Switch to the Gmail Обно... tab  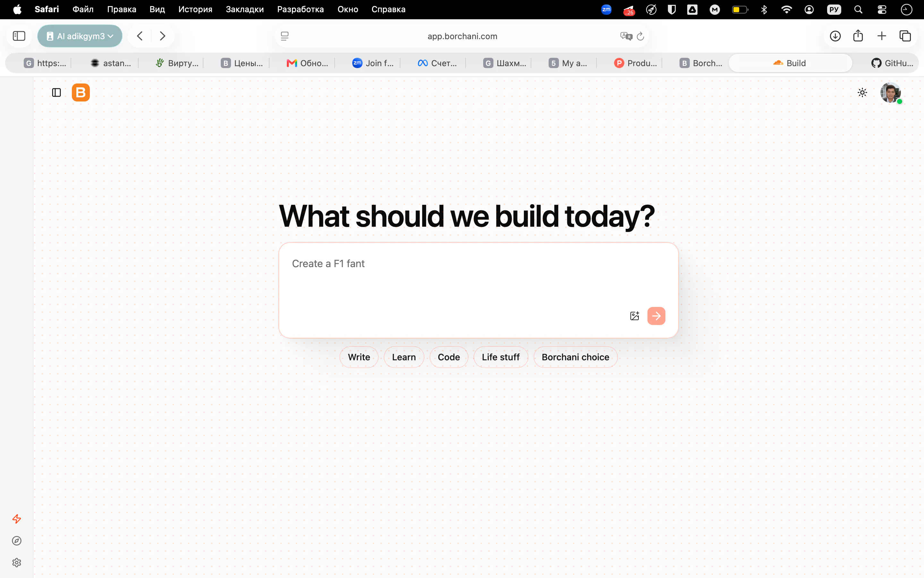tap(307, 63)
